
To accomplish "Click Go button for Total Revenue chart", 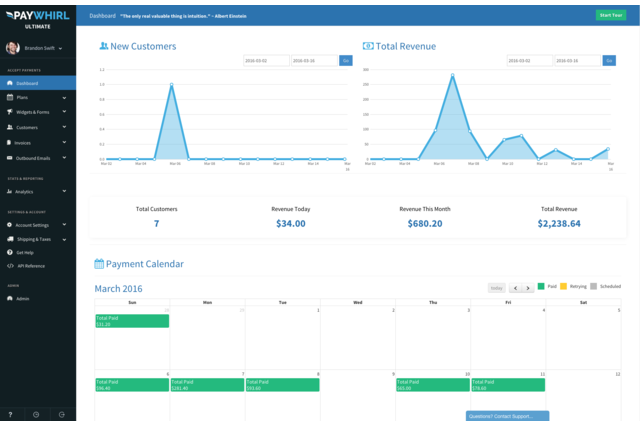I will [x=609, y=61].
